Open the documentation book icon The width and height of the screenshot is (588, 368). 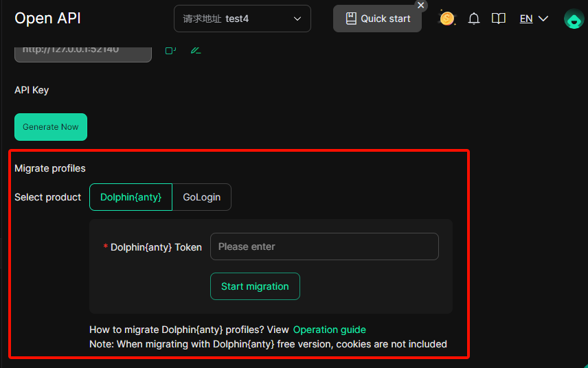pyautogui.click(x=499, y=19)
